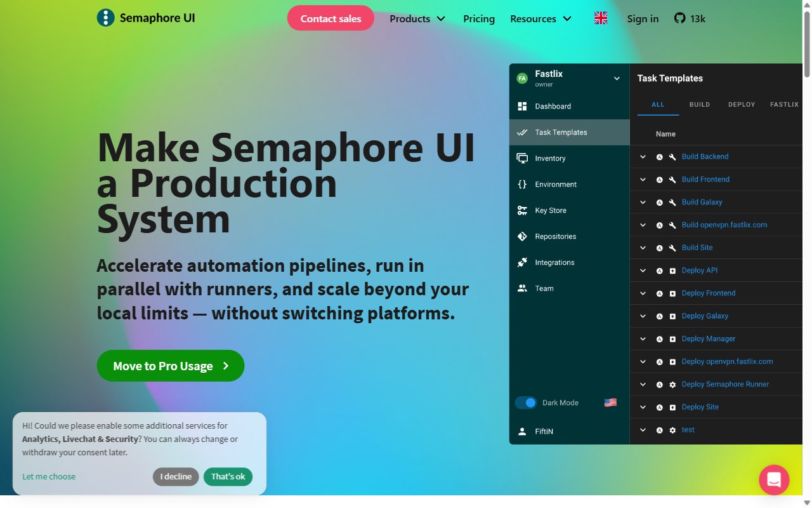The image size is (812, 508).
Task: Click the Team people icon
Action: 522,288
